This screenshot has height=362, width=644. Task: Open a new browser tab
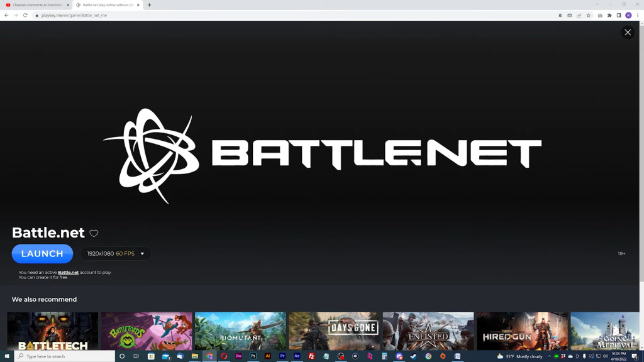click(x=149, y=5)
